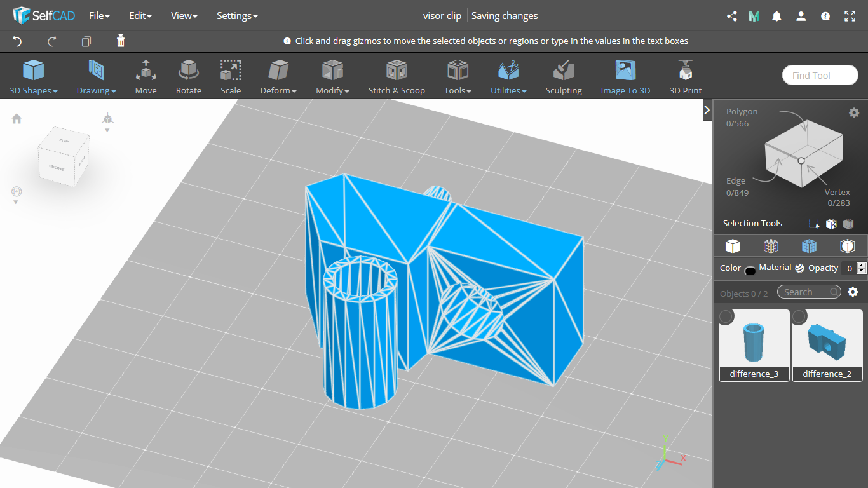Click the Material sphere button

tap(799, 268)
